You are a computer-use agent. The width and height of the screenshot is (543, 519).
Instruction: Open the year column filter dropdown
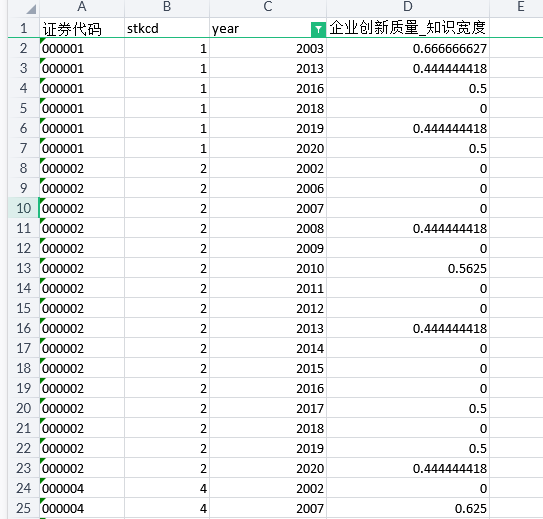[x=318, y=29]
